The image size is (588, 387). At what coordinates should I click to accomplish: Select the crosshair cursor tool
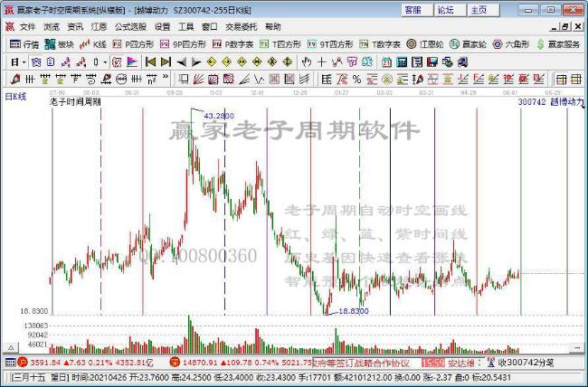click(321, 61)
